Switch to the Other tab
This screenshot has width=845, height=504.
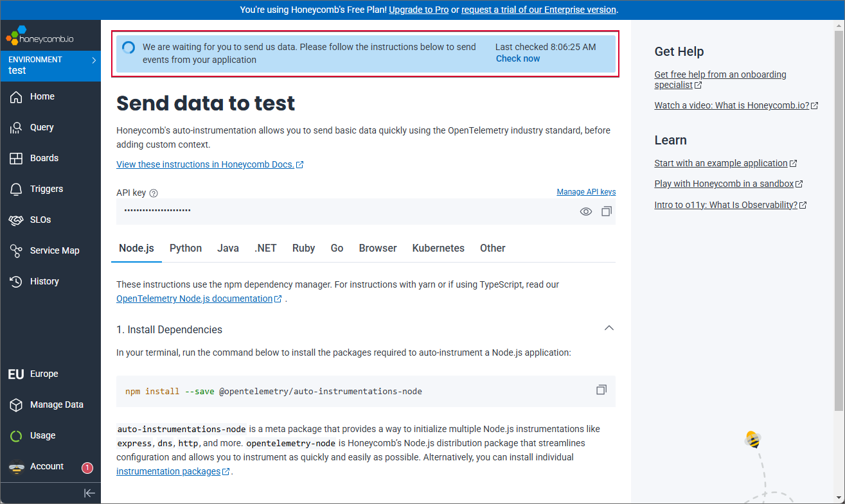pyautogui.click(x=493, y=248)
